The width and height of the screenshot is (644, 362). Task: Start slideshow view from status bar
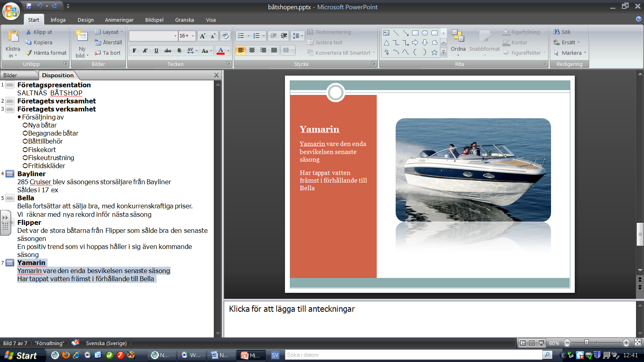point(541,343)
